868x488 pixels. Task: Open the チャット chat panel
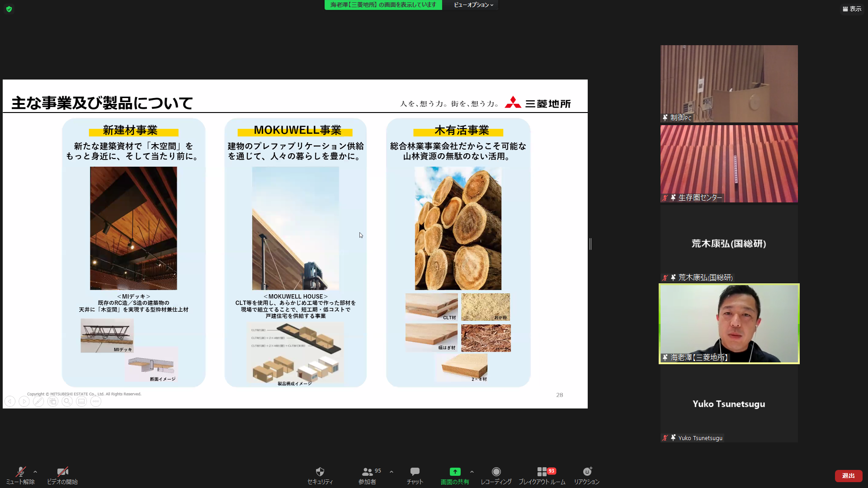coord(415,476)
